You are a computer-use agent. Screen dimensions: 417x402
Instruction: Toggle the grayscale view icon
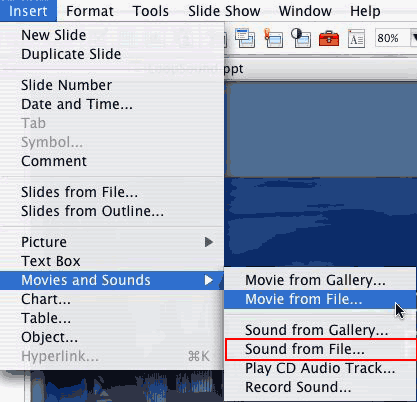click(301, 38)
